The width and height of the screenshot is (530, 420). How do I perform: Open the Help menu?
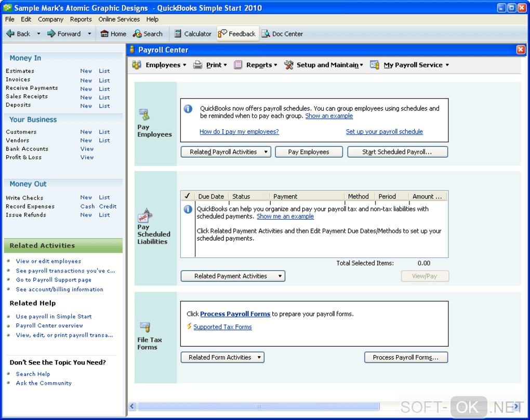[152, 19]
